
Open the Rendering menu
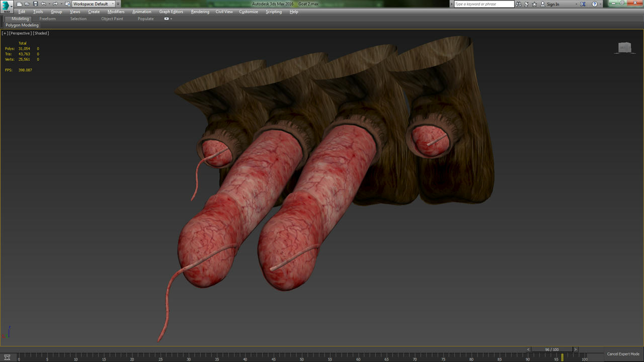pos(200,12)
